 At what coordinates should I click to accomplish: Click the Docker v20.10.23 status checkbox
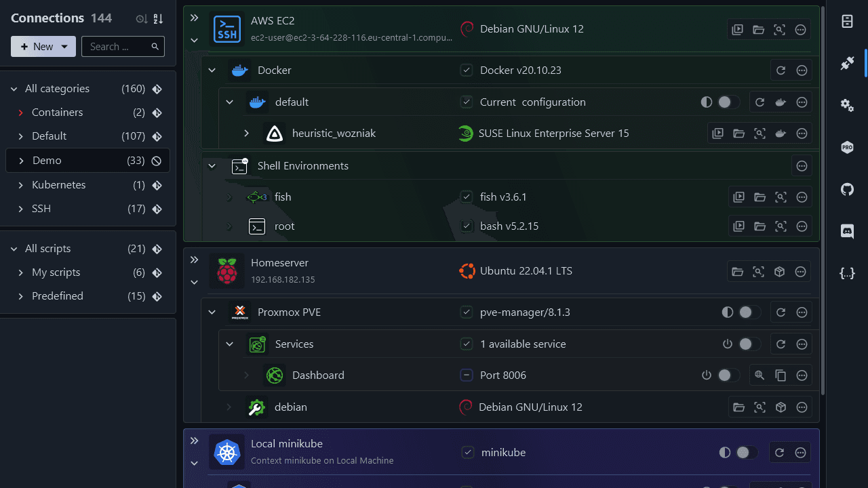467,70
